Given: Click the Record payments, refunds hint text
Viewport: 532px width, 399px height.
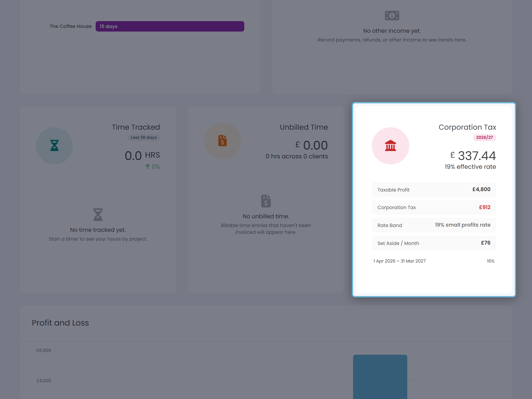Looking at the screenshot, I should (x=392, y=40).
